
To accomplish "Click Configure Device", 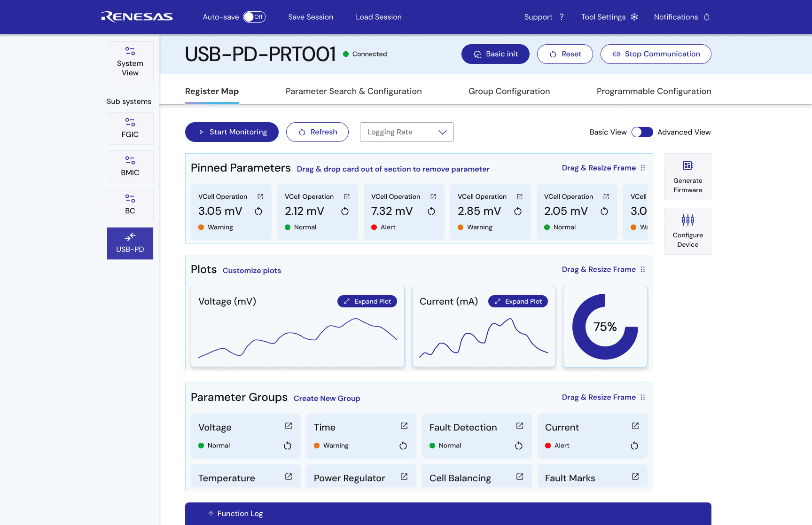I will 688,231.
